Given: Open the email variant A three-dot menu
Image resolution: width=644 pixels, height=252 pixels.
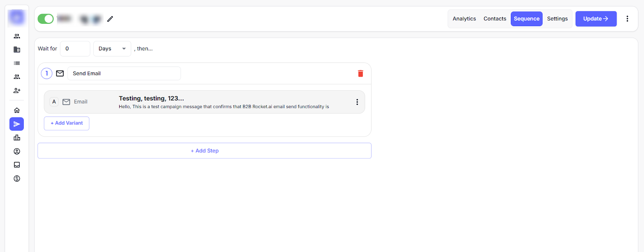Looking at the screenshot, I should pyautogui.click(x=357, y=102).
